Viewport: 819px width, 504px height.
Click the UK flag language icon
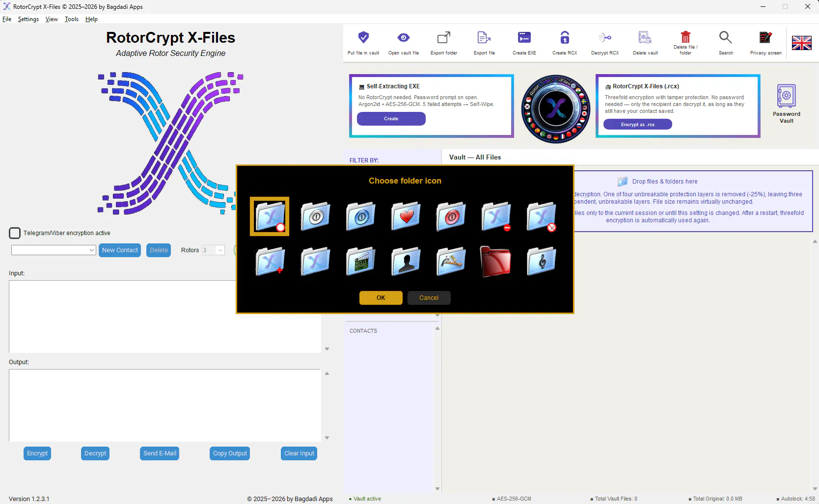802,43
